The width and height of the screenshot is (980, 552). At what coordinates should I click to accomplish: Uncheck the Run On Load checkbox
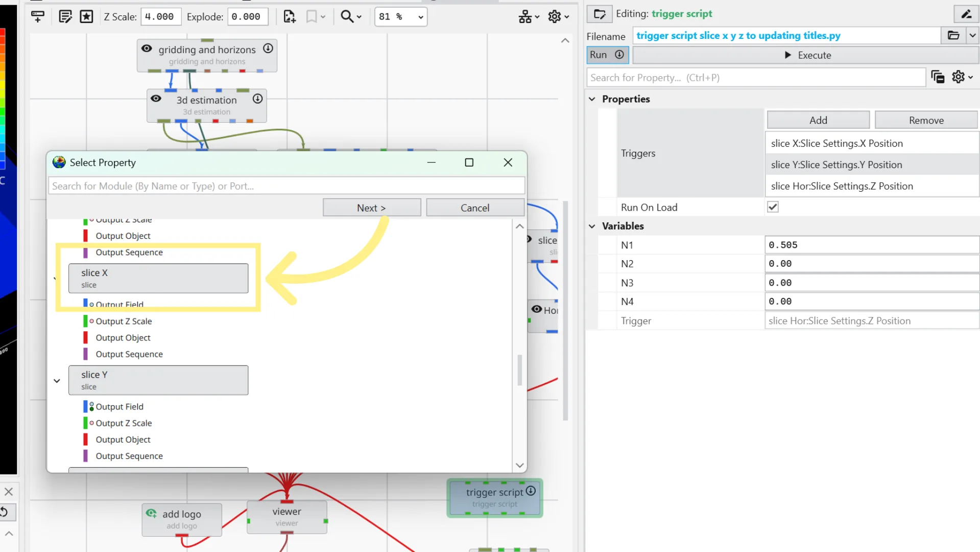tap(773, 207)
